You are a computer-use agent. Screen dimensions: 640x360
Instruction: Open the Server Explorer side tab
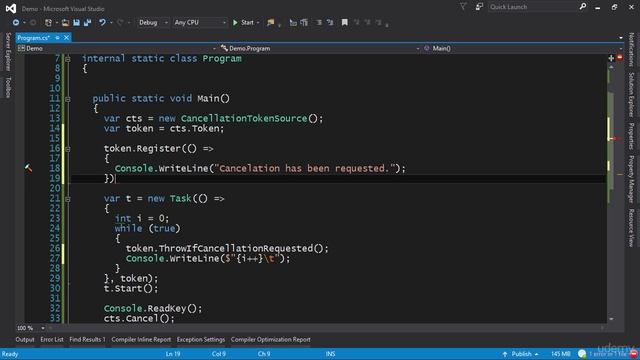[8, 52]
